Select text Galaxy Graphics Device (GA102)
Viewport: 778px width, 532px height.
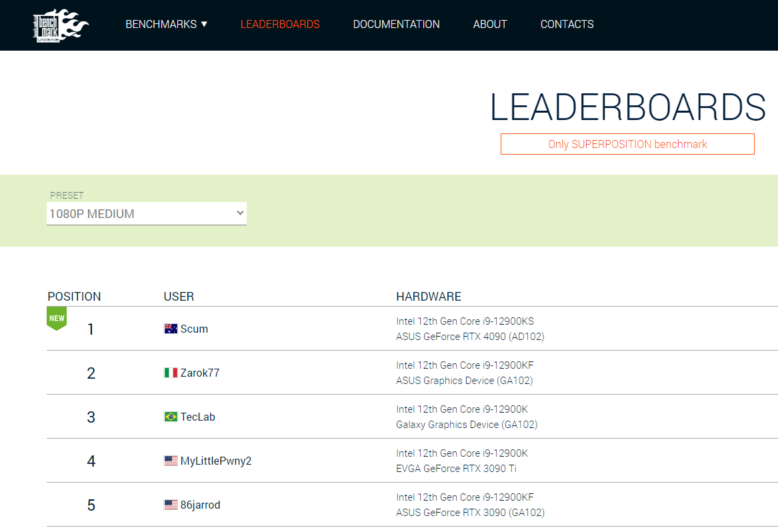pos(467,425)
